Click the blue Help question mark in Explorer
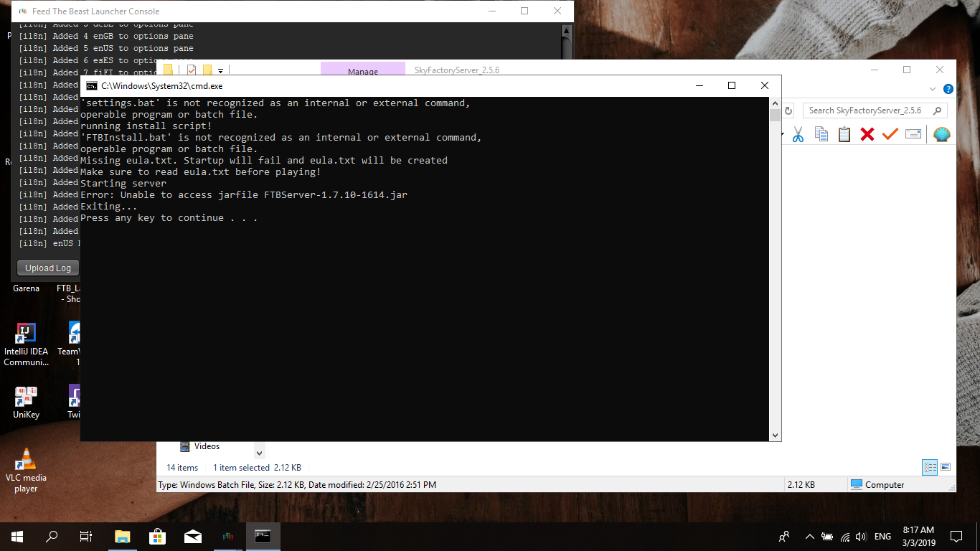The image size is (980, 551). (948, 90)
